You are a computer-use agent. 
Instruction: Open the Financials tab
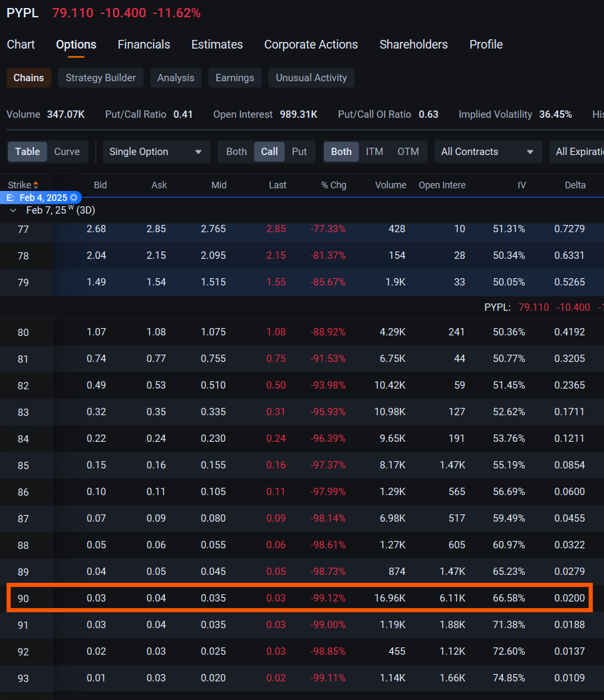(x=144, y=45)
